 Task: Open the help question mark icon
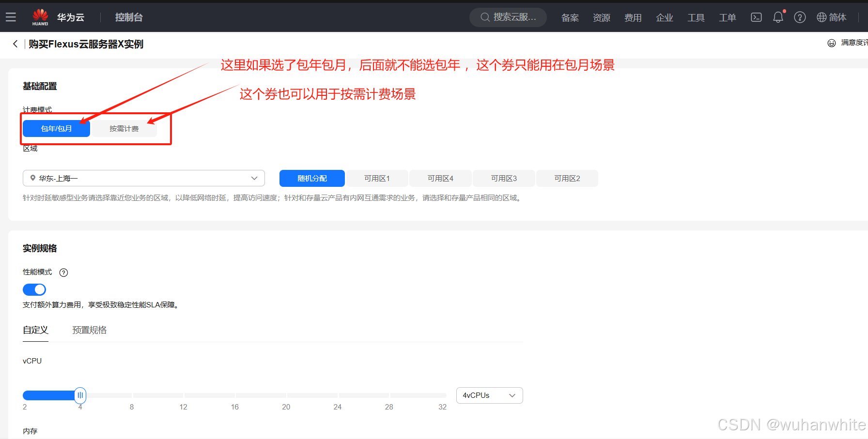(800, 17)
